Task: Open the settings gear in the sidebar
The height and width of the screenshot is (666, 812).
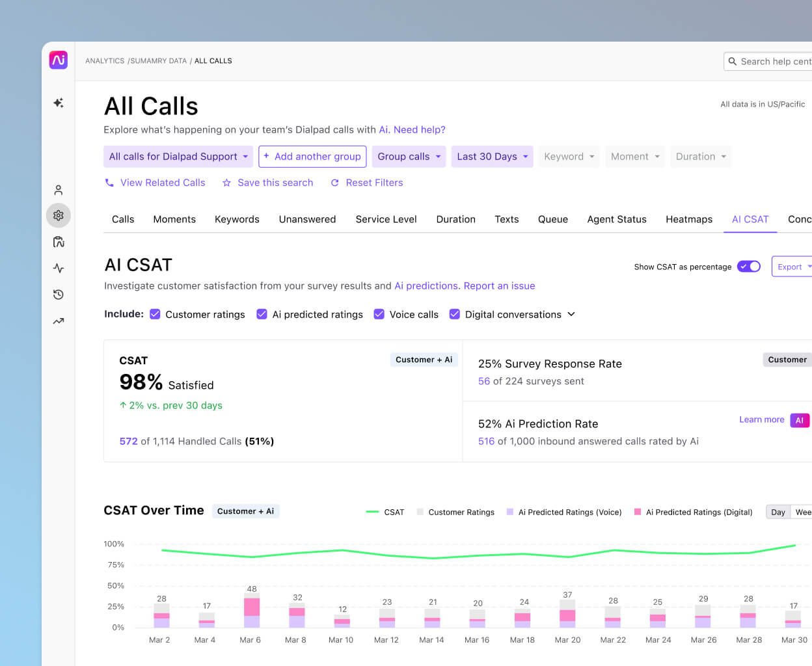Action: click(x=58, y=215)
